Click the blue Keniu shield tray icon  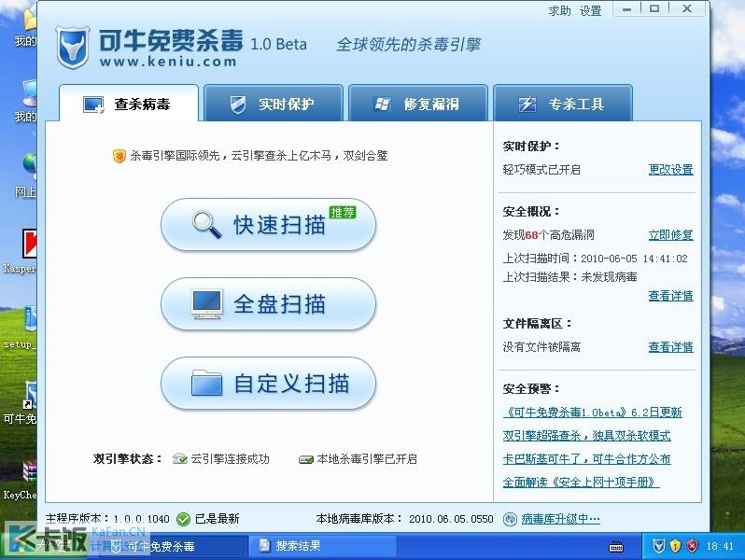coord(658,546)
